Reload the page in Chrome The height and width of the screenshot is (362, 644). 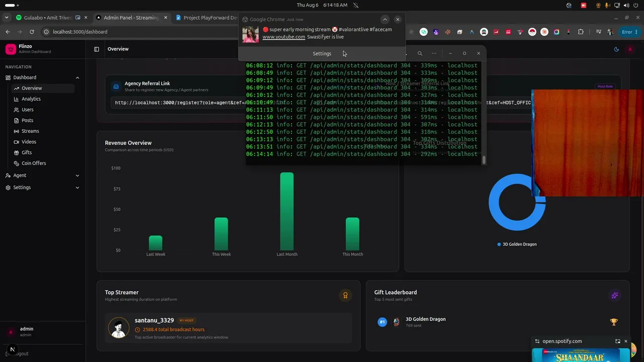(32, 32)
